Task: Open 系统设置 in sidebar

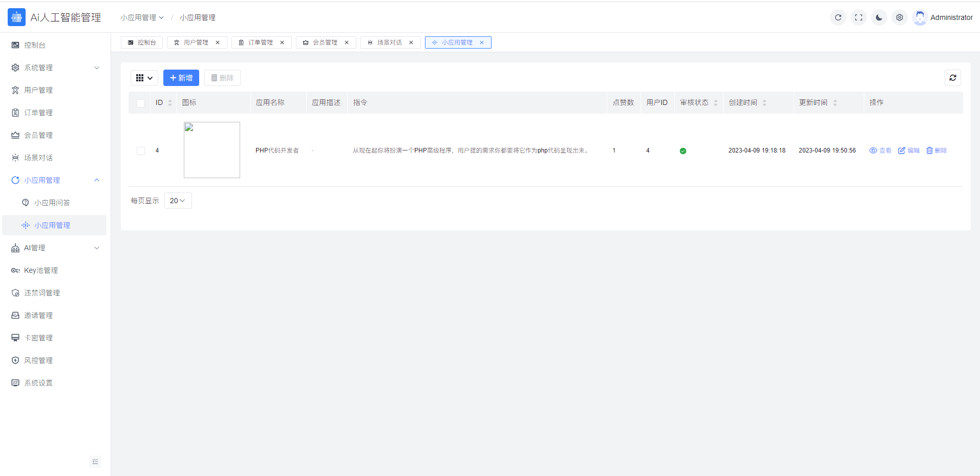Action: (x=55, y=383)
